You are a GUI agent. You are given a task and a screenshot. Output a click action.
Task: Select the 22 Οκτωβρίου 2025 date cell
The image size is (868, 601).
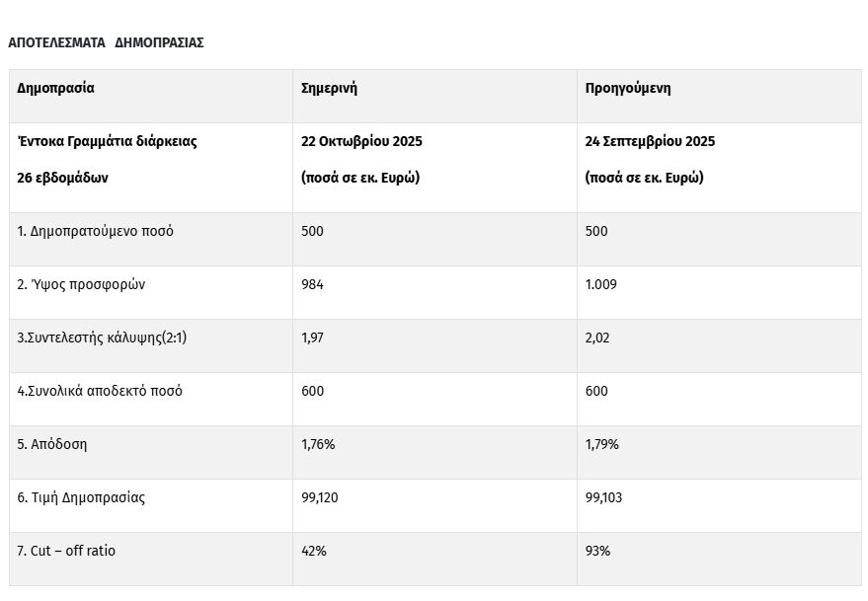(361, 141)
